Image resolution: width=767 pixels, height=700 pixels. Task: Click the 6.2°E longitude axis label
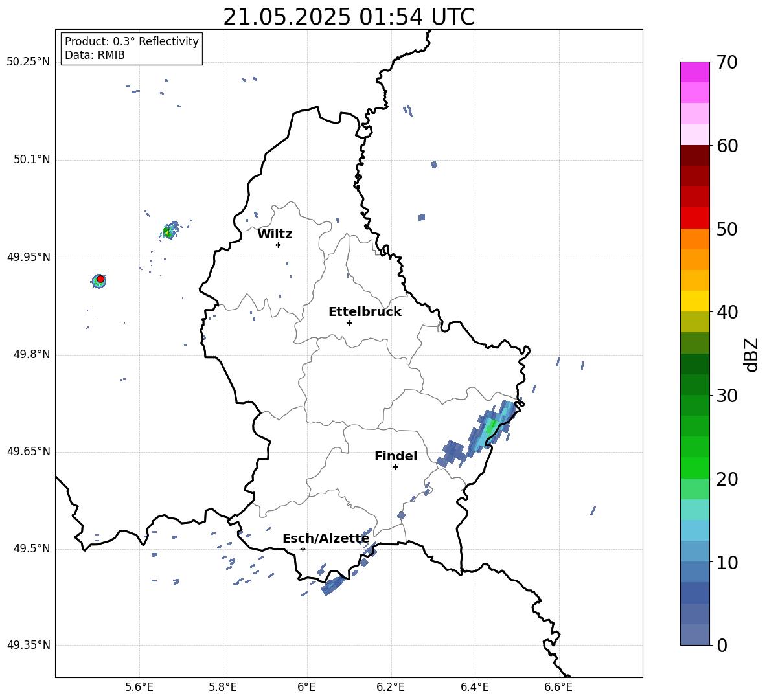pyautogui.click(x=391, y=687)
